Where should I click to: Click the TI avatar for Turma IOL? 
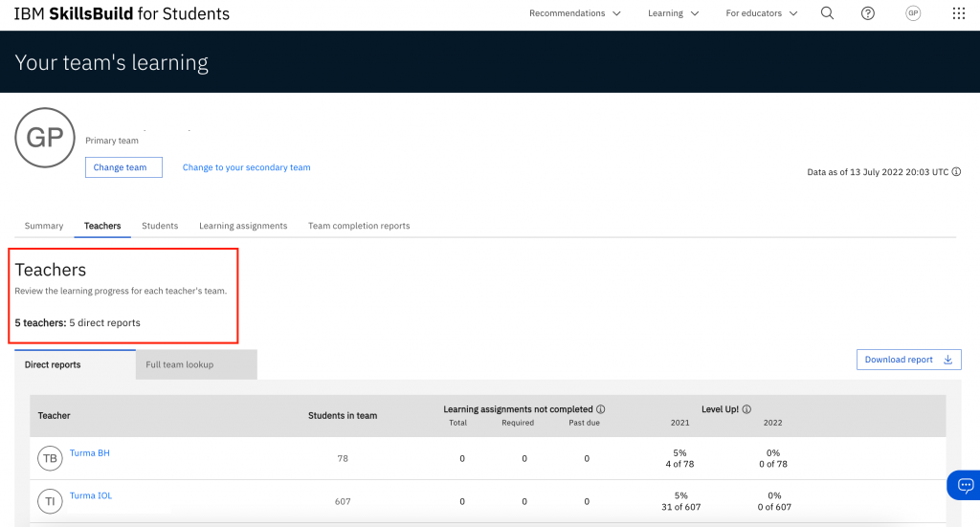[x=50, y=501]
